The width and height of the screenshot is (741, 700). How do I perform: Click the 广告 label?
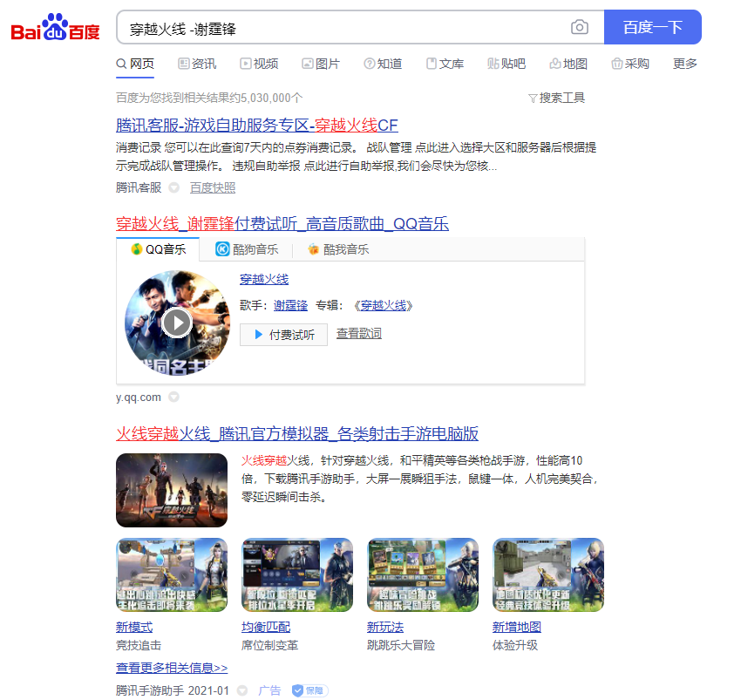pos(269,690)
